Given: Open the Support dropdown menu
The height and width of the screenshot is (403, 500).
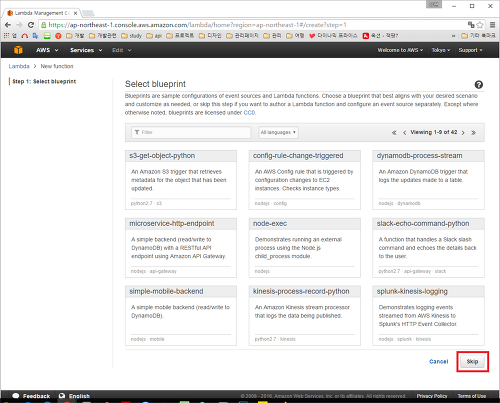Looking at the screenshot, I should coord(470,50).
